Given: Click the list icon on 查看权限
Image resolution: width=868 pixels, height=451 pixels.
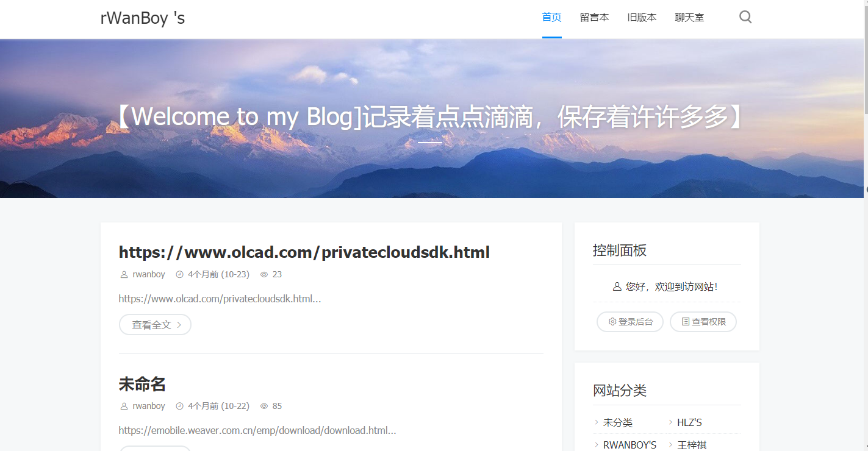Looking at the screenshot, I should 686,322.
